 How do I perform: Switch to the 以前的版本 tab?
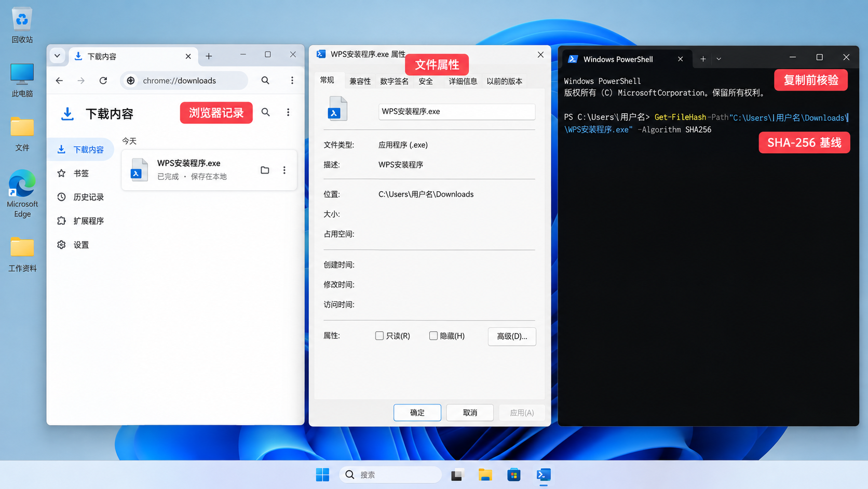pos(504,81)
